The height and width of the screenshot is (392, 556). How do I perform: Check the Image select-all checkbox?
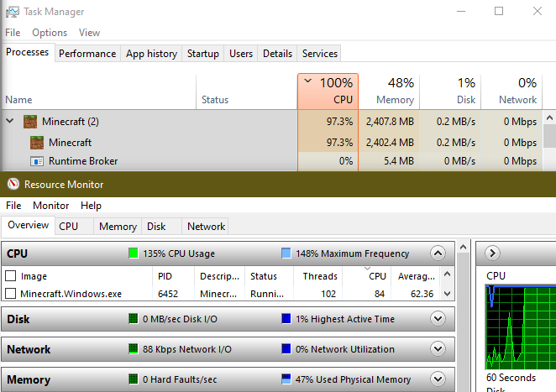[11, 276]
